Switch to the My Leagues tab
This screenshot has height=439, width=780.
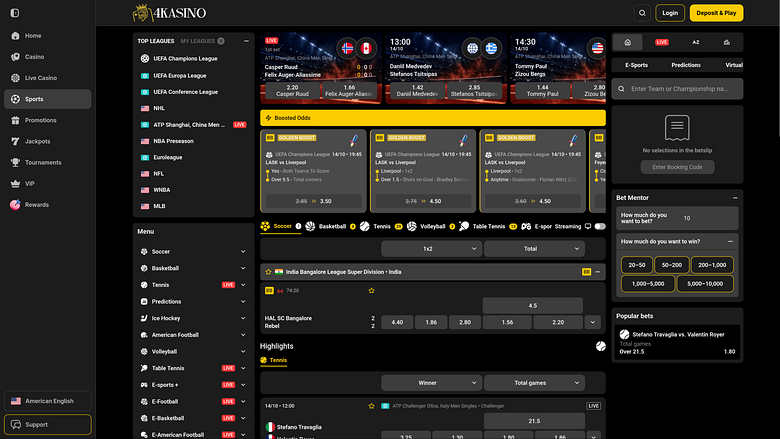[202, 41]
